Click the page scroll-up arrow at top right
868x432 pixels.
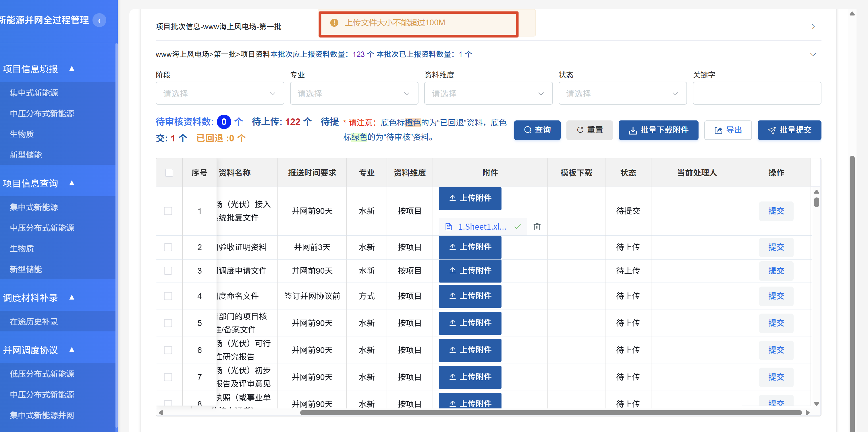852,14
